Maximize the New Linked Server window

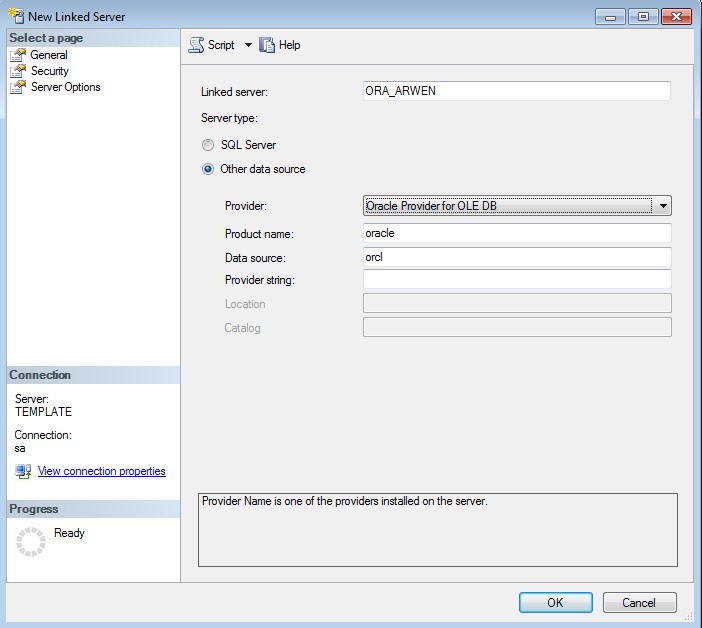643,17
